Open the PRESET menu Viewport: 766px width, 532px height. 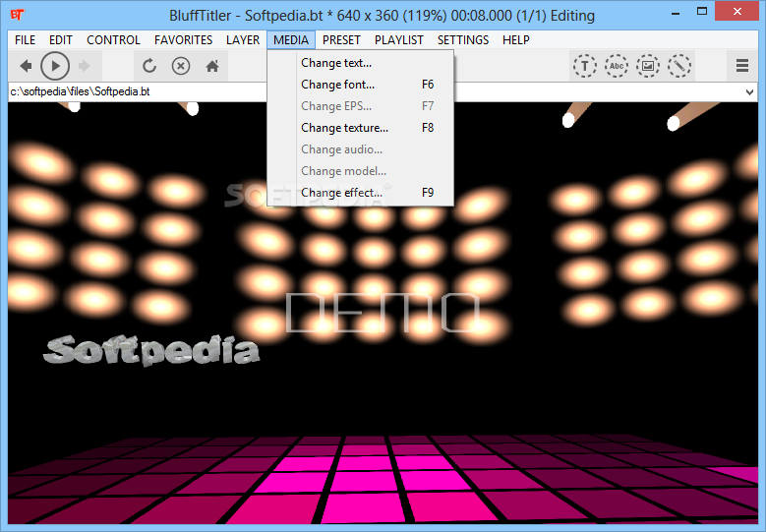(341, 40)
